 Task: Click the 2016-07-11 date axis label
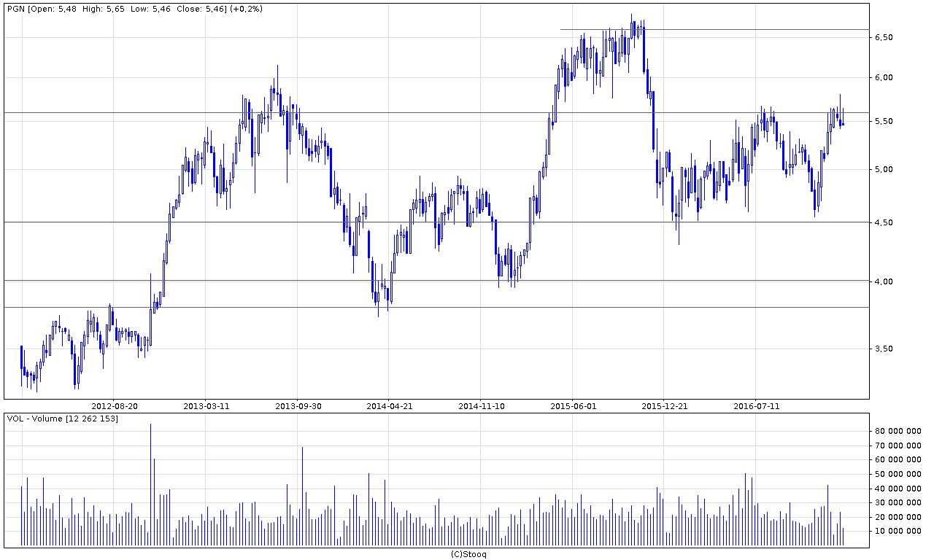click(756, 406)
